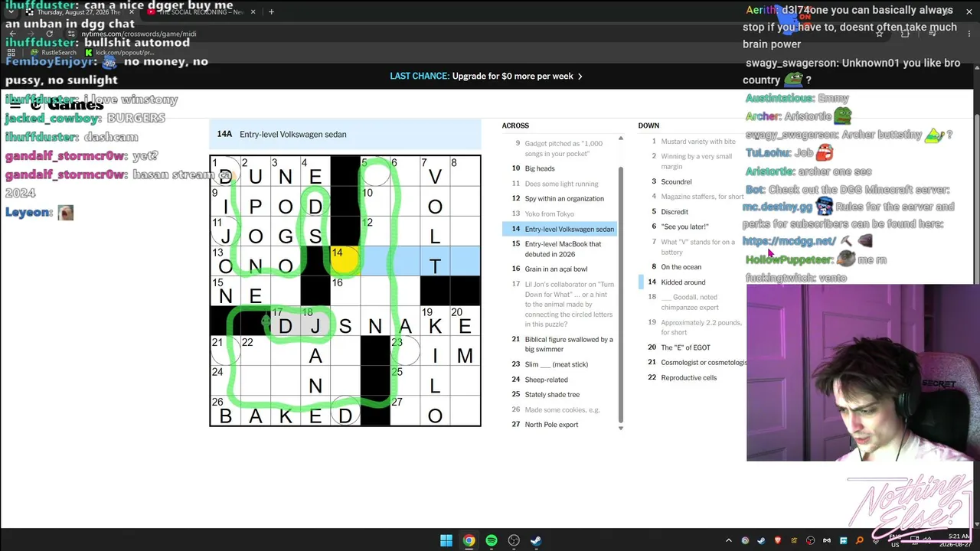Click the yellow highlighted square 14

345,261
